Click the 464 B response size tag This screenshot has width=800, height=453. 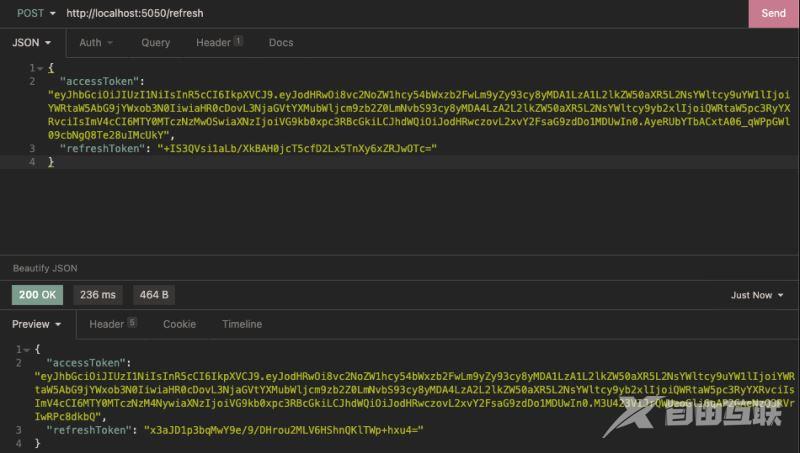click(x=154, y=295)
